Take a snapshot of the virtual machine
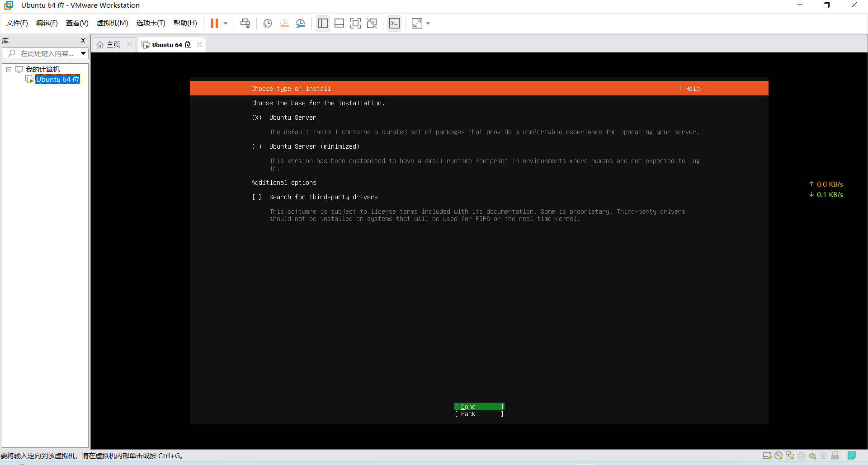Viewport: 868px width, 465px height. (x=268, y=23)
